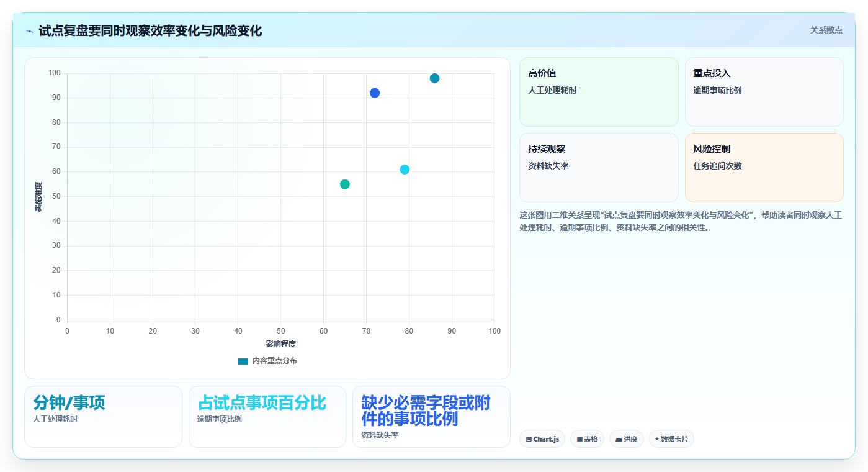Click the Chart.js tag icon

click(529, 439)
